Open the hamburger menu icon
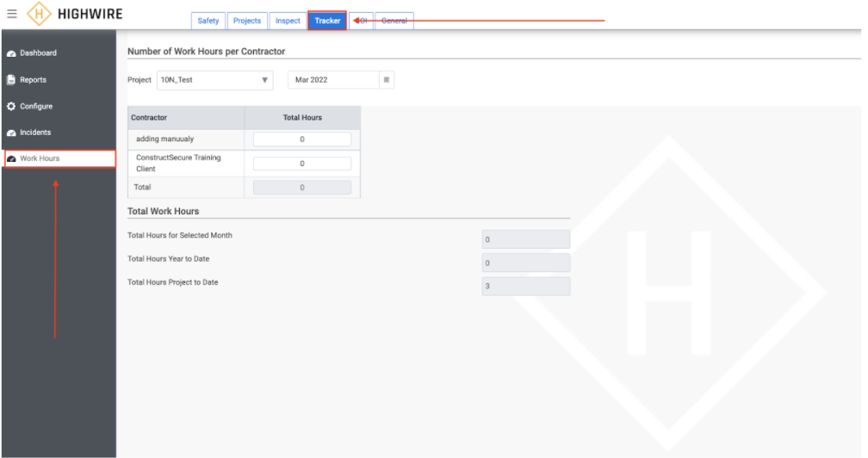Image resolution: width=868 pixels, height=458 pixels. pyautogui.click(x=12, y=14)
